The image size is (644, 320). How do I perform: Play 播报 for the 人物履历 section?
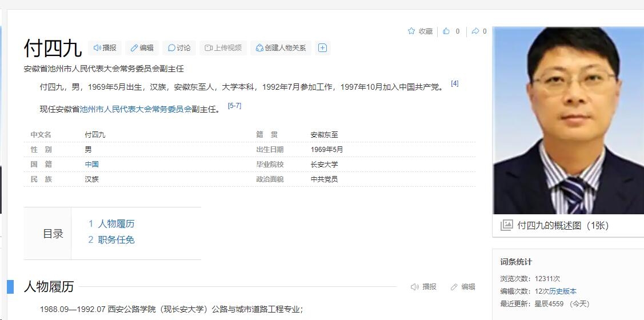pos(423,287)
